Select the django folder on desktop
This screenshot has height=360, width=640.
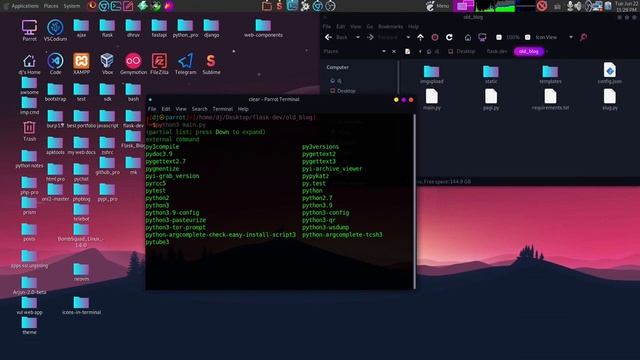(x=211, y=28)
